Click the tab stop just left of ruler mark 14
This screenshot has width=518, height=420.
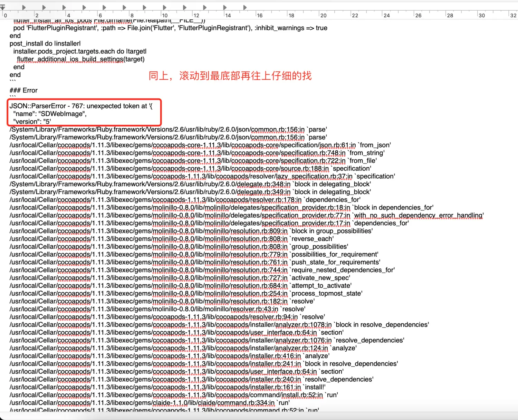[x=225, y=7]
